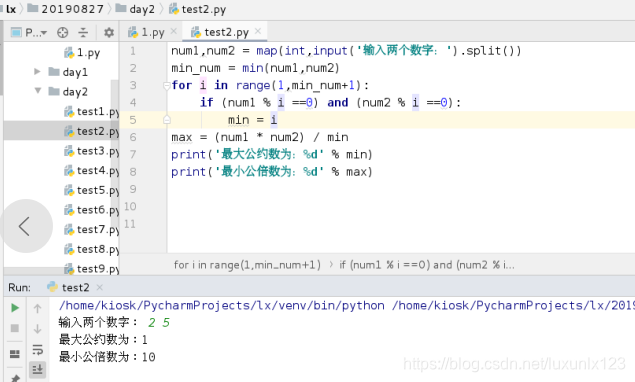Click the '最小公倍数为：10' console output line
Screen dimensions: 635x382
[x=107, y=357]
